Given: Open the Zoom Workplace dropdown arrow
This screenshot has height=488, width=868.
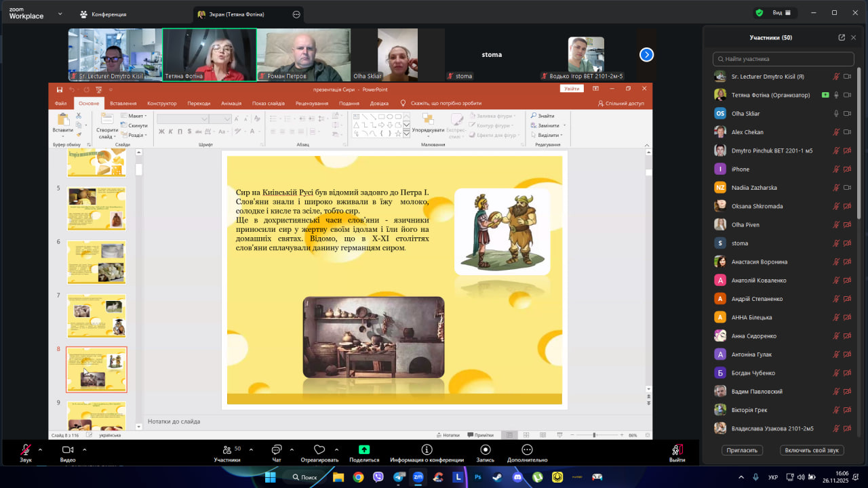Looking at the screenshot, I should point(60,14).
